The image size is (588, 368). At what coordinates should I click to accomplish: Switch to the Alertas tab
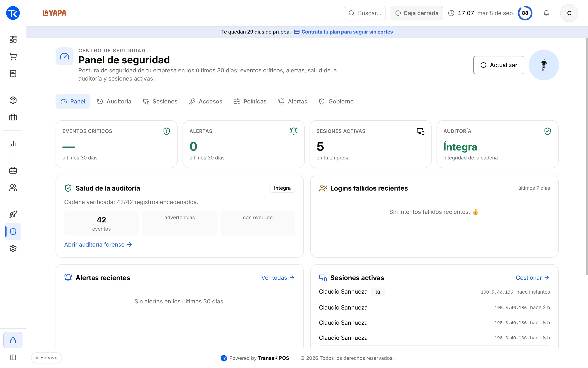click(x=293, y=101)
